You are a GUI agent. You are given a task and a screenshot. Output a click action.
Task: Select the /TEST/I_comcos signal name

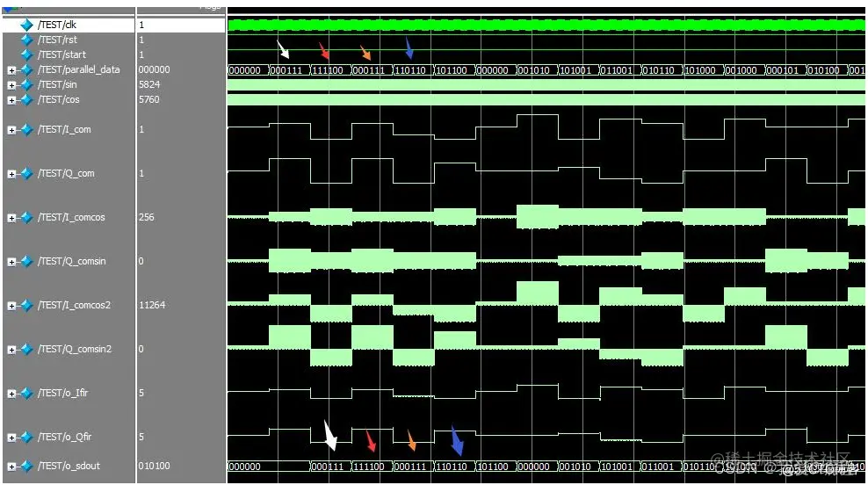click(x=71, y=217)
